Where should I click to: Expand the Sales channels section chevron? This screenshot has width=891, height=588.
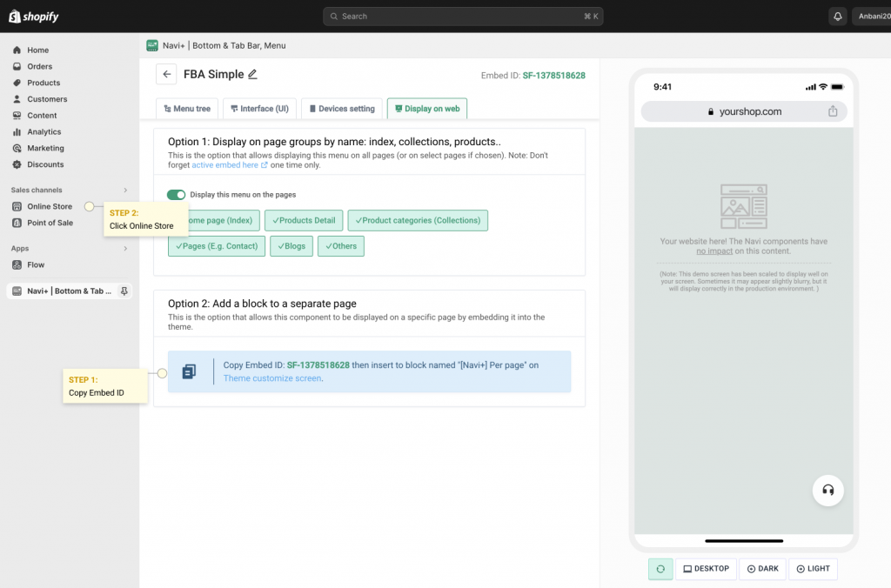[125, 190]
